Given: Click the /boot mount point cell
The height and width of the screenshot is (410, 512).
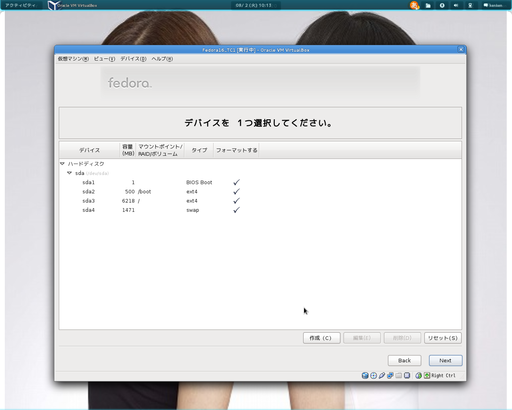Looking at the screenshot, I should [145, 192].
